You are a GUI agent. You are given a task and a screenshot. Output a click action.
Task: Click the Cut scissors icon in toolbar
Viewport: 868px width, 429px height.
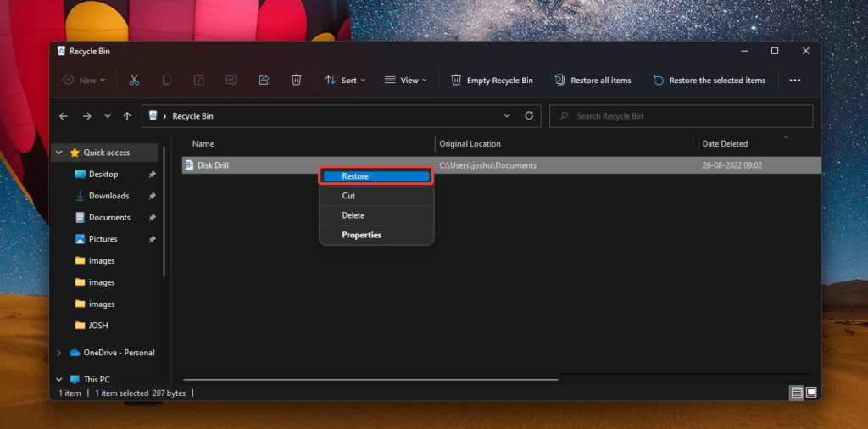coord(134,80)
